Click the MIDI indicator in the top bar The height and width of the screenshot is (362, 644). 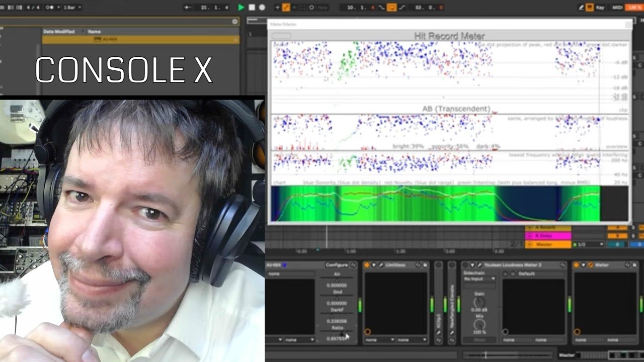tap(617, 8)
